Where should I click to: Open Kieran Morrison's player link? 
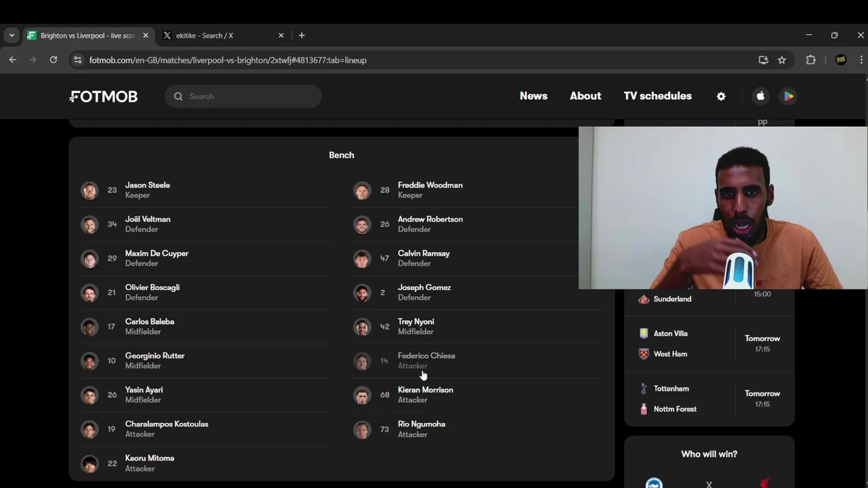(425, 390)
